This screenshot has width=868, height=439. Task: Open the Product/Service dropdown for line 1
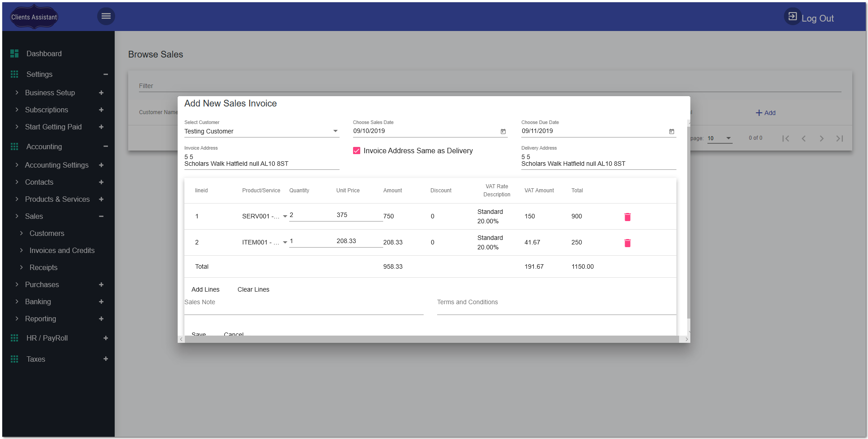click(285, 216)
